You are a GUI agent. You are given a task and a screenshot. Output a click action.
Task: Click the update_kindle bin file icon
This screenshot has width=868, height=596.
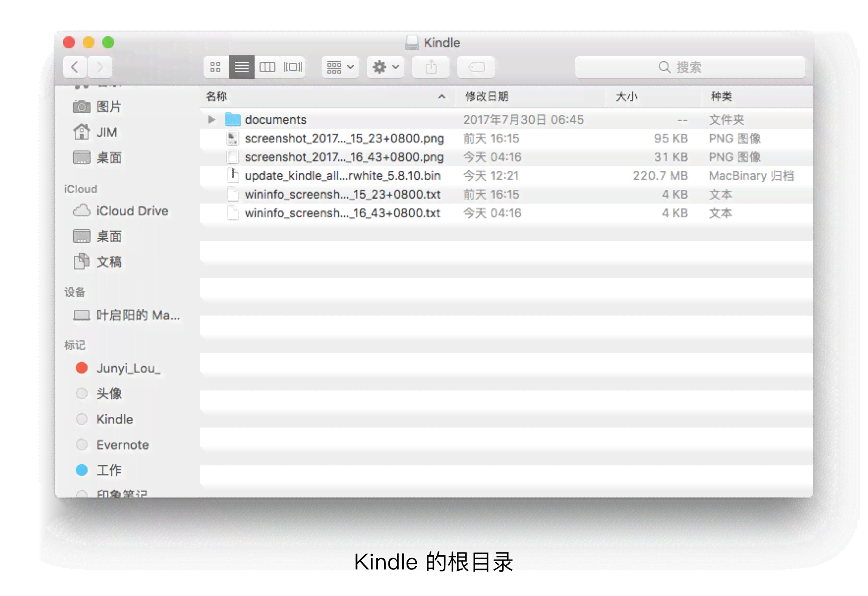233,176
